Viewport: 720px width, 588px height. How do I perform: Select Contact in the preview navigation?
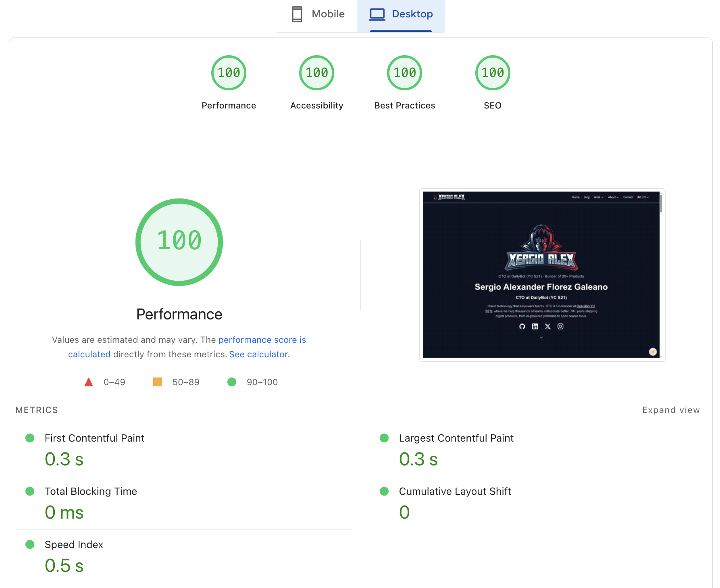coord(628,197)
